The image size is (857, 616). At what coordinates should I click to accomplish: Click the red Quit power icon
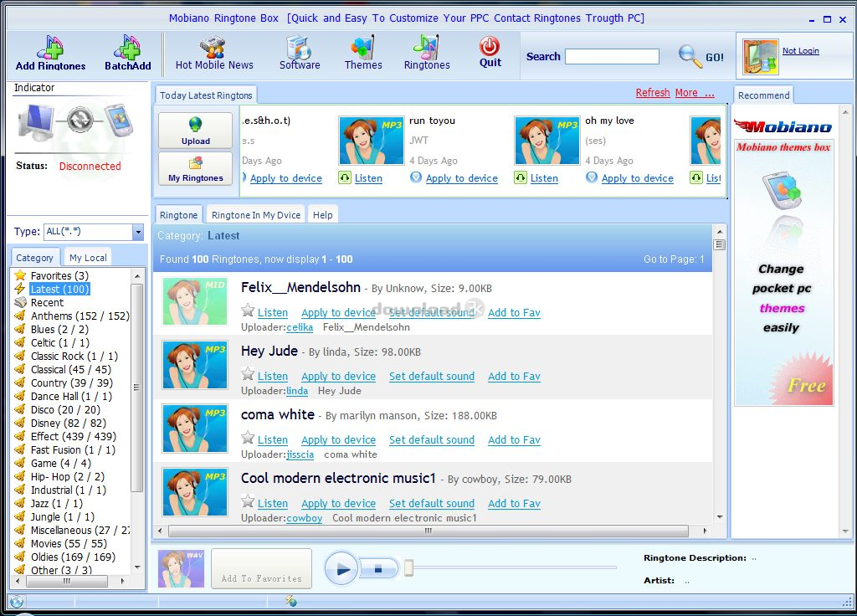point(490,47)
